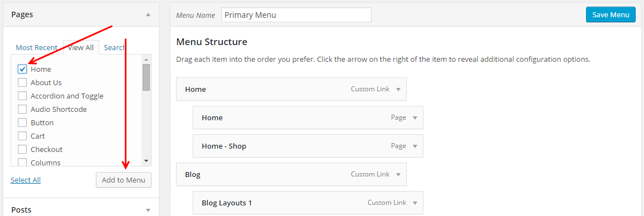Switch to Most Recent tab
644x216 pixels.
click(37, 48)
